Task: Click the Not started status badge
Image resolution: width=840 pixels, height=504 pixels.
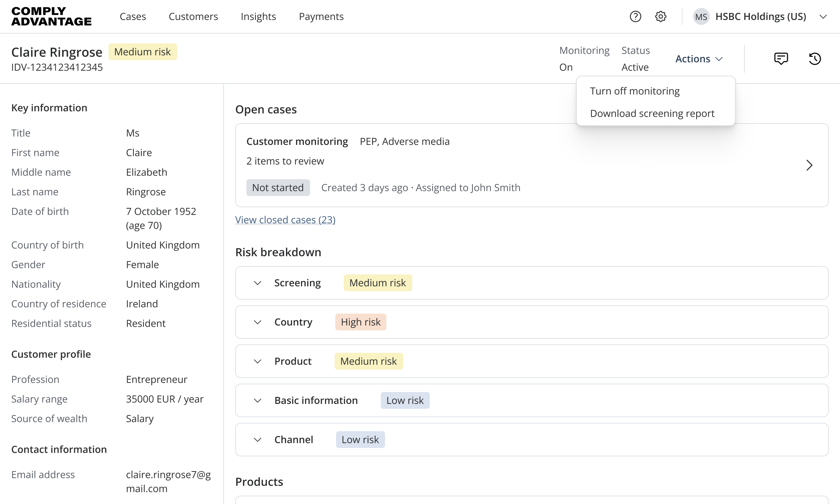Action: coord(278,188)
